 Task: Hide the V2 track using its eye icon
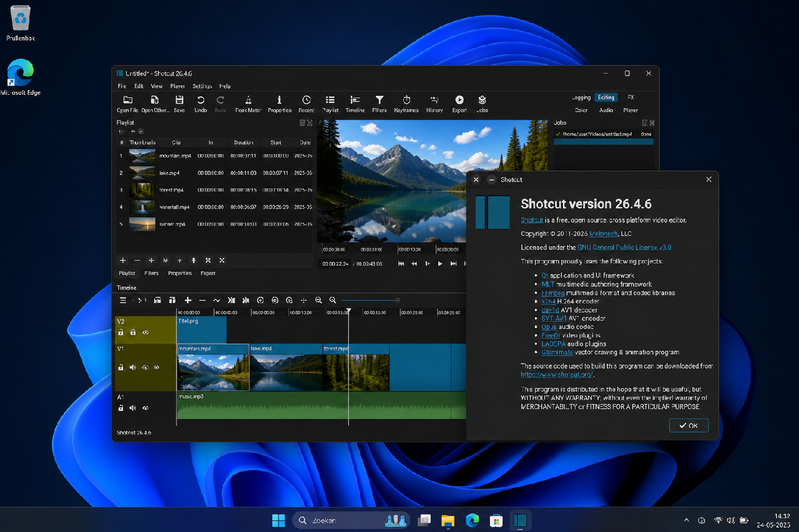coord(145,332)
